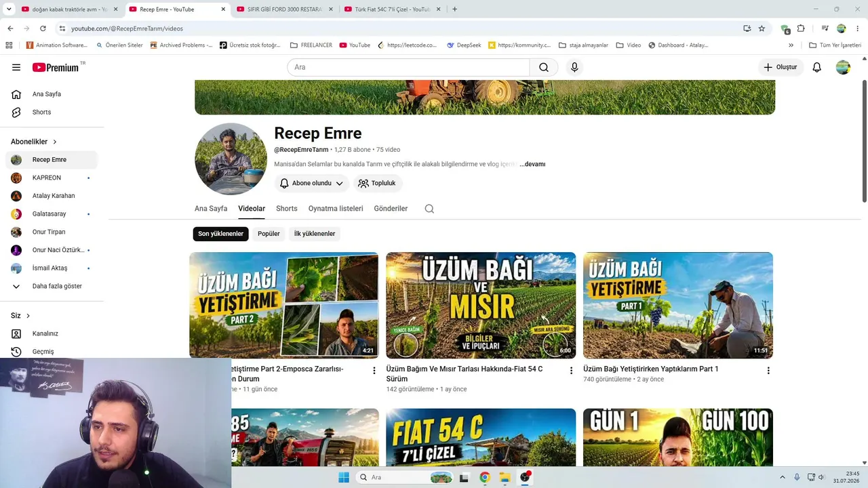Viewport: 868px width, 488px height.
Task: Switch to the Ana Sayfa channel tab
Action: 211,209
